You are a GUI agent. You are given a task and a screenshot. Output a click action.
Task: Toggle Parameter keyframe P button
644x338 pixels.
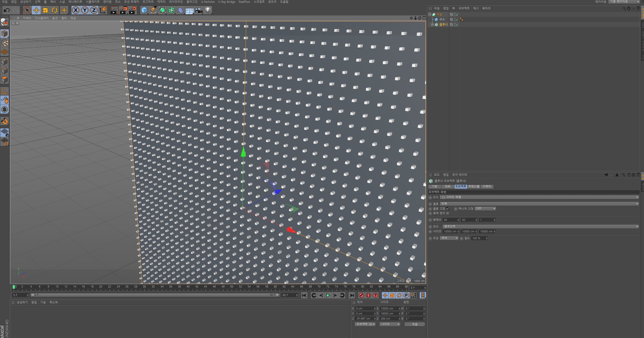point(406,295)
